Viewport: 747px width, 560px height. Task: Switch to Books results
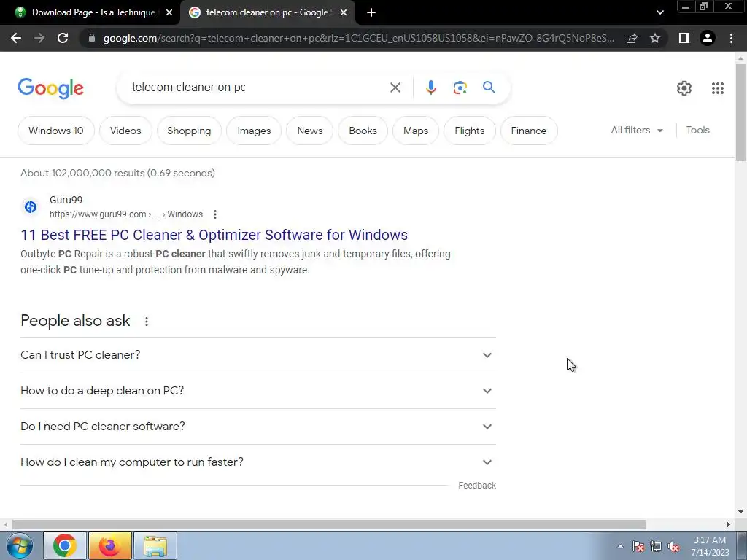363,131
